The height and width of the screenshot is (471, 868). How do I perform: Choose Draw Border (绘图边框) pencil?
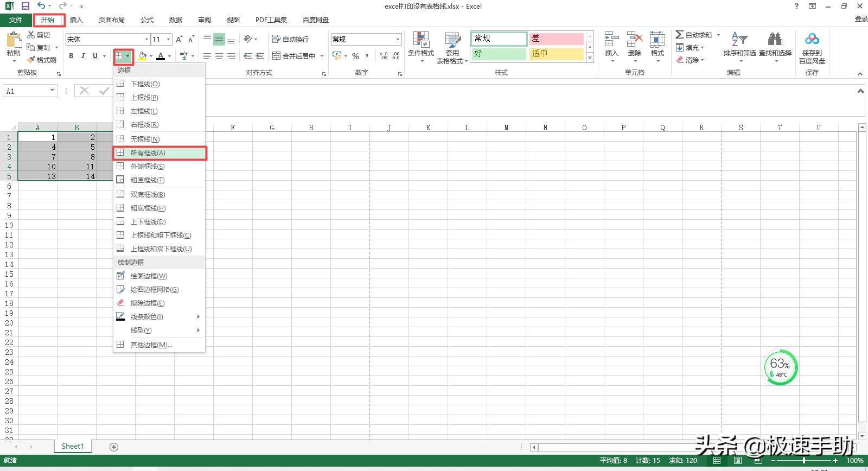point(159,276)
